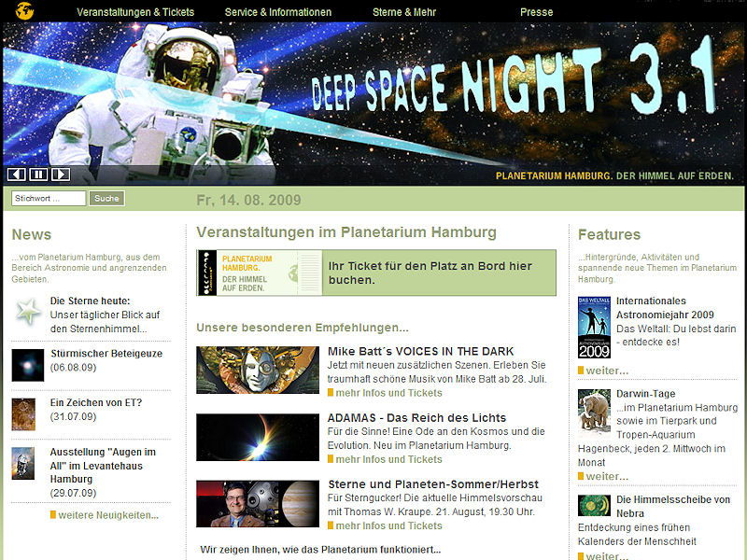Open mehr Infos und Tickets for ADAMAS
This screenshot has width=747, height=560.
(x=388, y=459)
